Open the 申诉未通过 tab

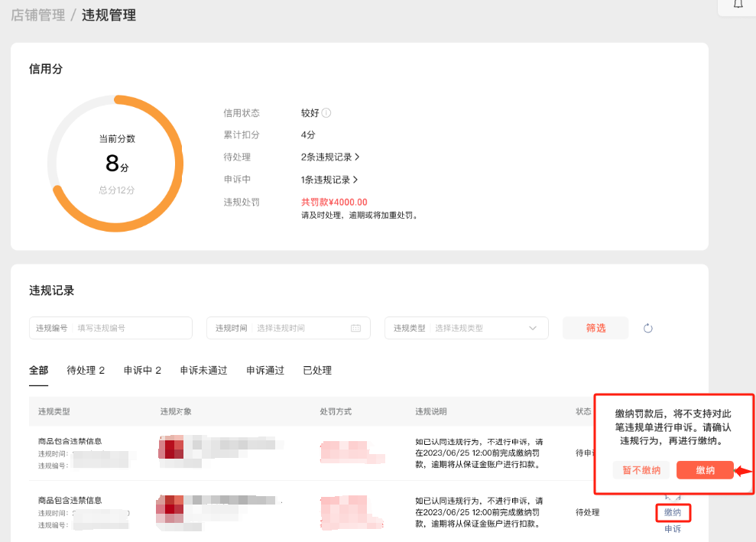203,370
